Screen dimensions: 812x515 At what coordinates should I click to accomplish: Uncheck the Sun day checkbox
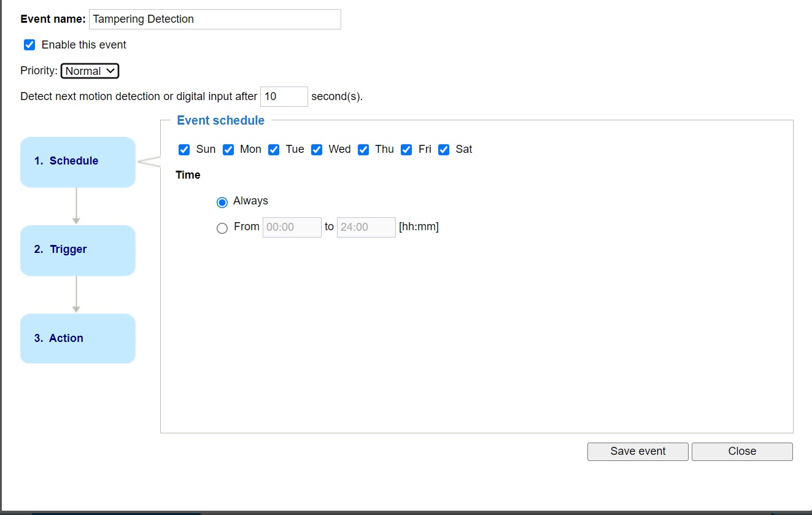tap(184, 149)
